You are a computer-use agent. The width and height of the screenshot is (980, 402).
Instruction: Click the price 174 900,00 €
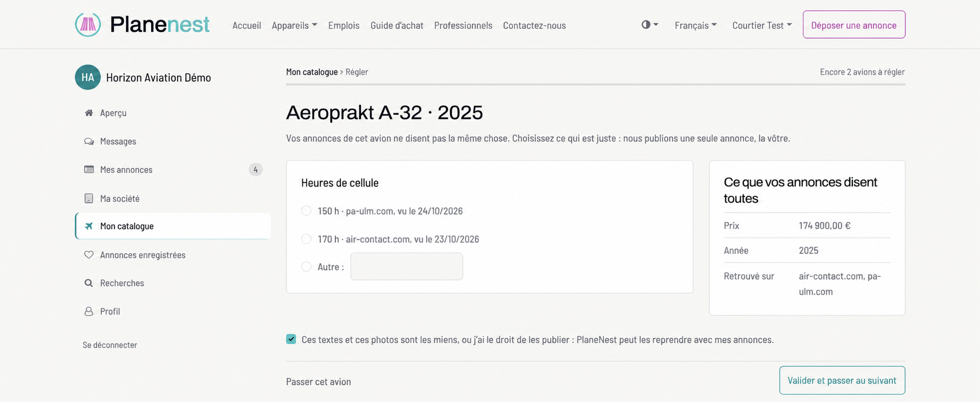click(825, 226)
